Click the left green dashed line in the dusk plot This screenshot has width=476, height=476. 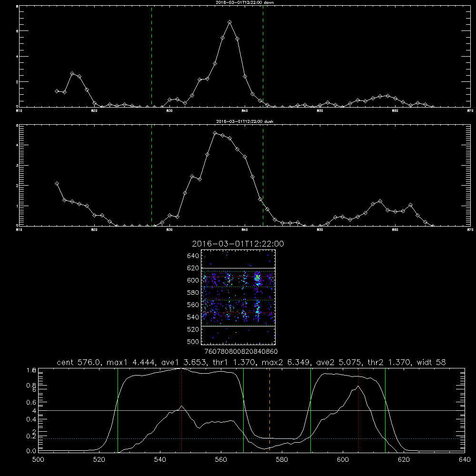tap(151, 176)
